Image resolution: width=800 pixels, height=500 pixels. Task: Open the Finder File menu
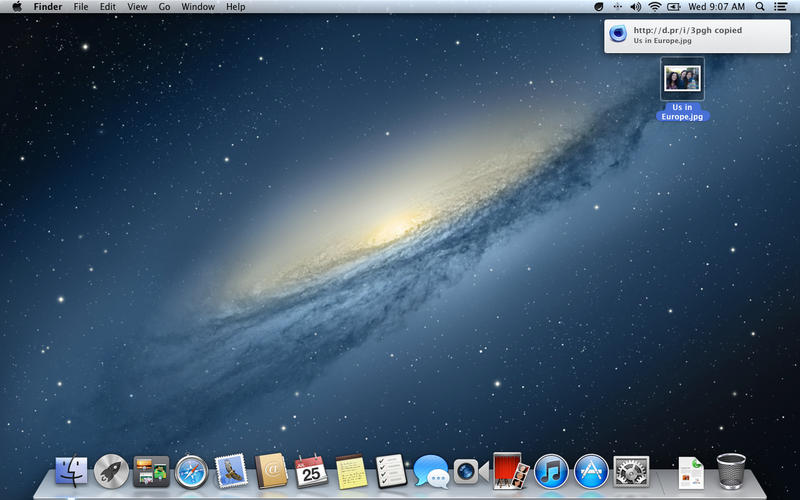[81, 7]
